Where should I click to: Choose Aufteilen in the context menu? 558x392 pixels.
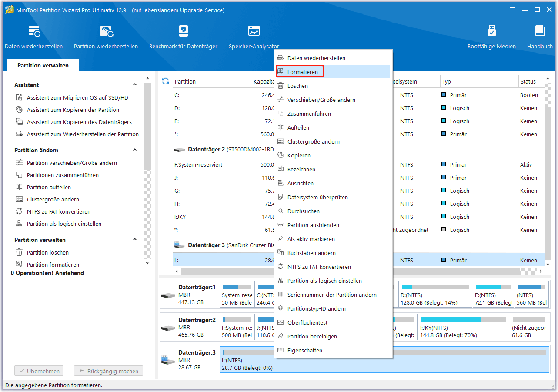(333, 127)
